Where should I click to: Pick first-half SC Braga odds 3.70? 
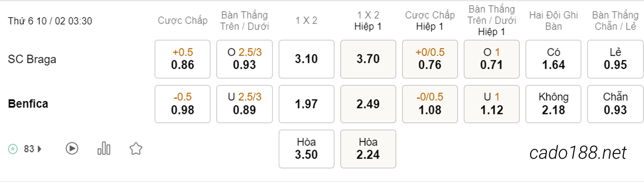coord(368,59)
